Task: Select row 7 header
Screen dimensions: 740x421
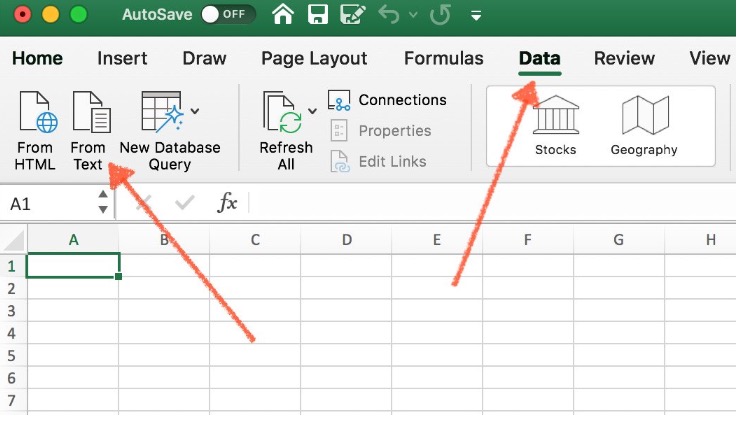Action: point(13,400)
